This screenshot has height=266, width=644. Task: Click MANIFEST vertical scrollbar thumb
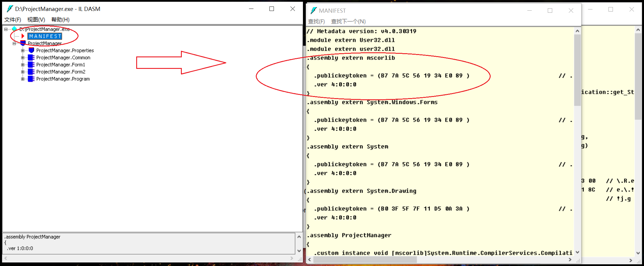point(577,70)
